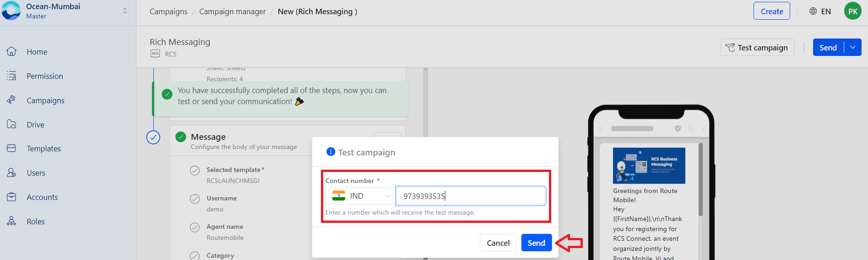Click the Campaigns breadcrumb link
This screenshot has height=260, width=868.
click(x=168, y=11)
